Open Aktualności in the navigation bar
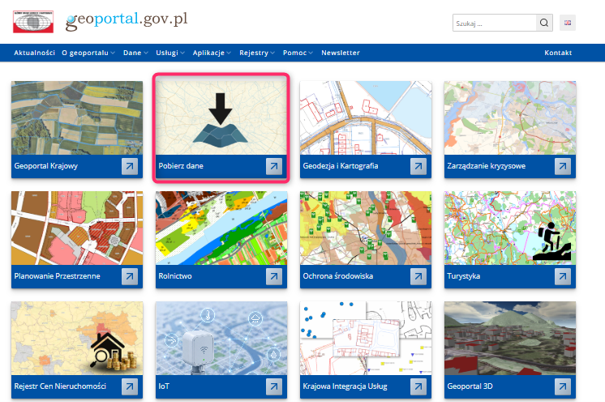605x402 pixels. pyautogui.click(x=34, y=53)
